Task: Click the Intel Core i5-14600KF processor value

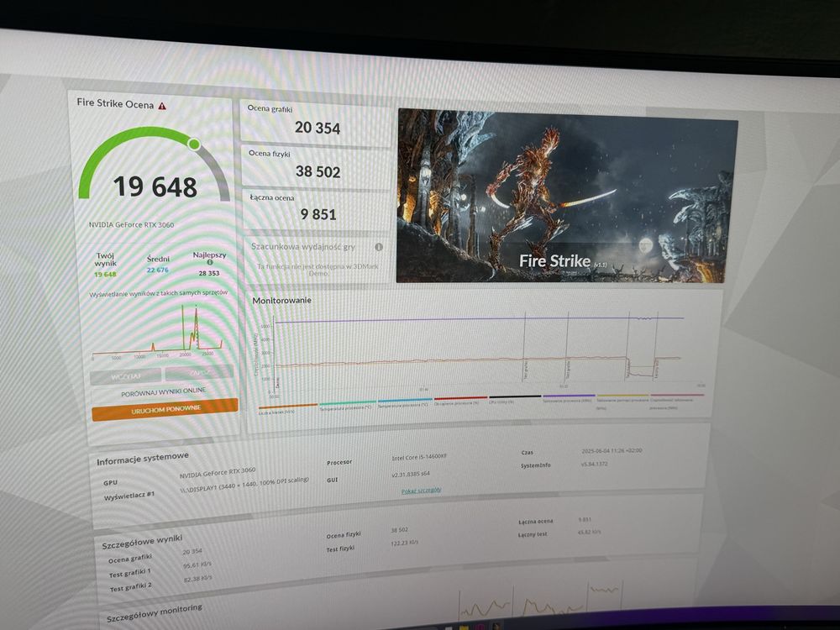Action: [419, 457]
